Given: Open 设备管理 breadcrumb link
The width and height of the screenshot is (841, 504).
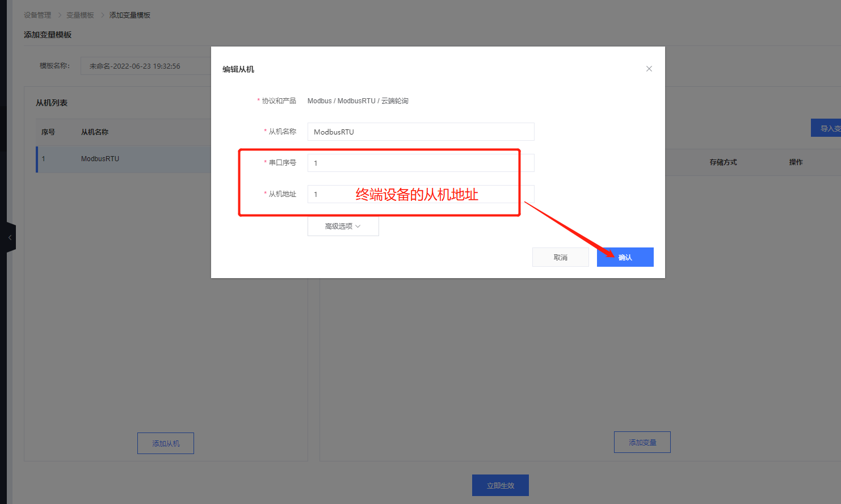Looking at the screenshot, I should pos(37,15).
